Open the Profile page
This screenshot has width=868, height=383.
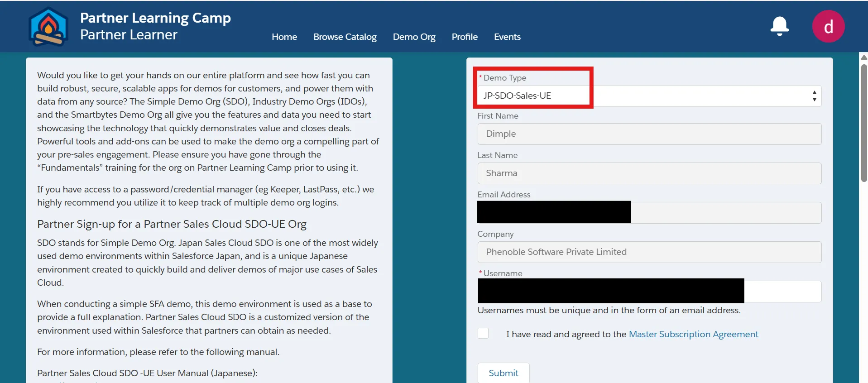pos(464,37)
